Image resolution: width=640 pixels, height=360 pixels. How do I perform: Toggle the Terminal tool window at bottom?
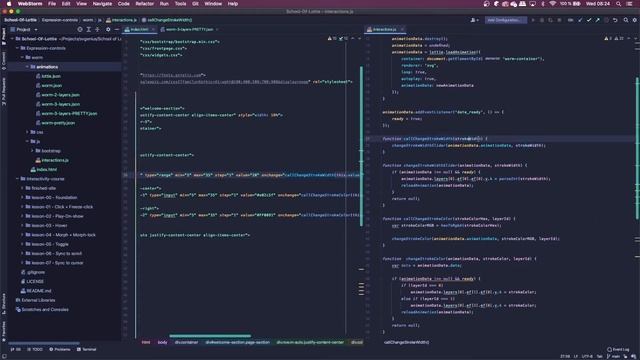pos(87,349)
